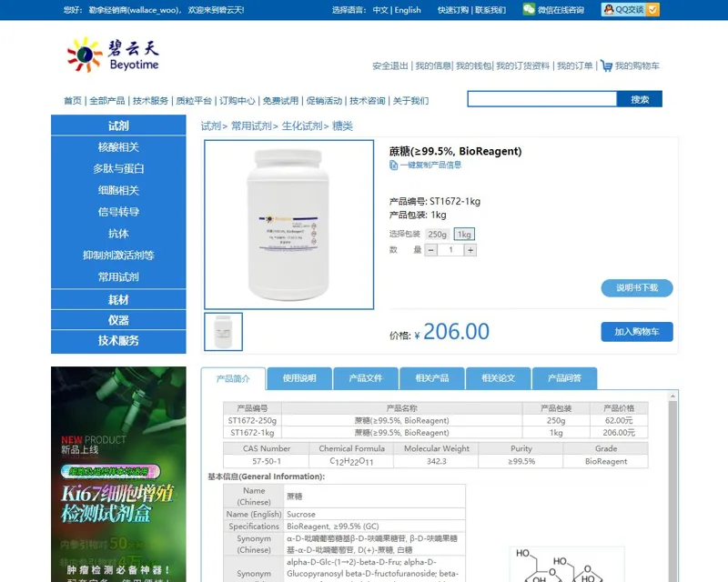Select 核酸相关 in sidebar

pyautogui.click(x=118, y=147)
